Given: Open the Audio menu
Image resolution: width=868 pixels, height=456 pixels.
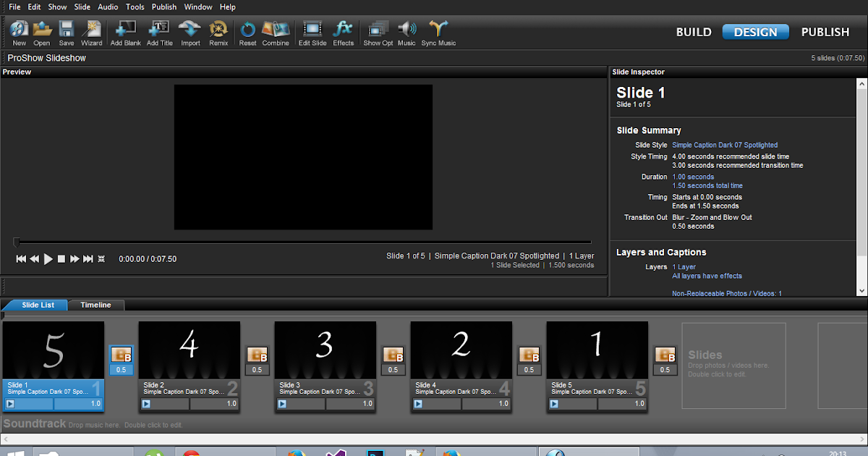Looking at the screenshot, I should tap(108, 7).
